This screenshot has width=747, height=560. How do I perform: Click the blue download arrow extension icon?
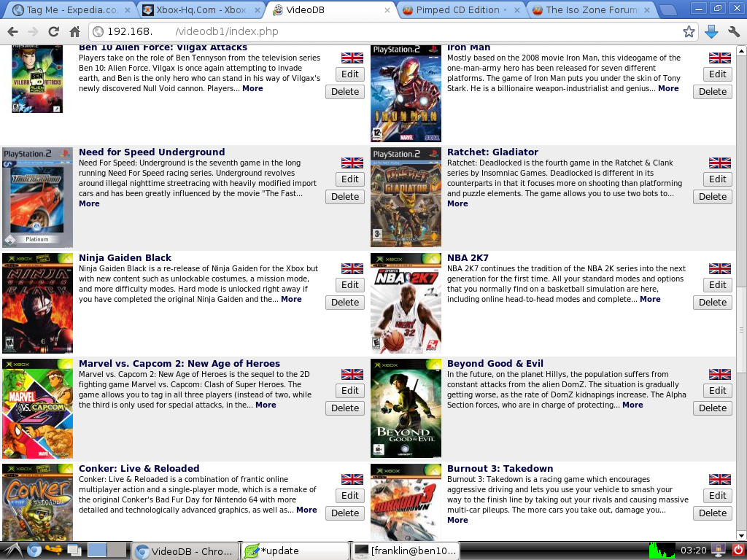point(711,32)
